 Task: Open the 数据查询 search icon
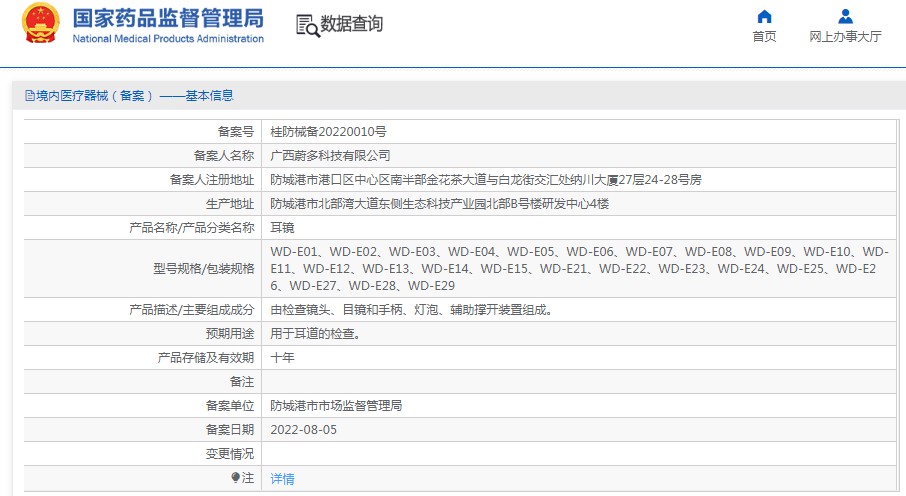(307, 25)
